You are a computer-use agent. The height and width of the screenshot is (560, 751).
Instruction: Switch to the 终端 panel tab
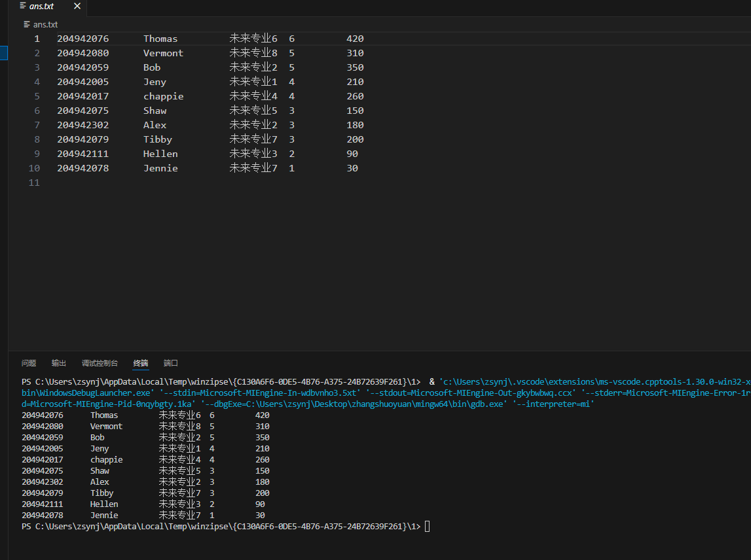click(x=141, y=363)
